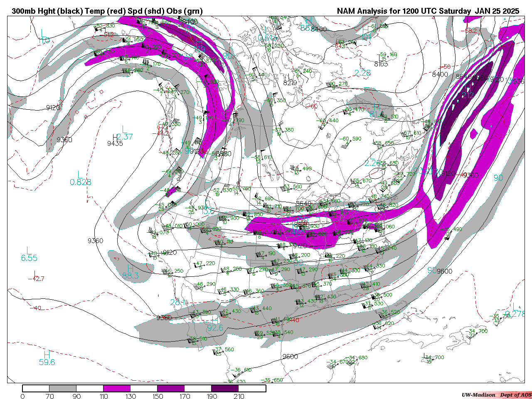Viewport: 532px width, 399px height.
Task: Click the H marker above 59.6
Action: (47, 355)
